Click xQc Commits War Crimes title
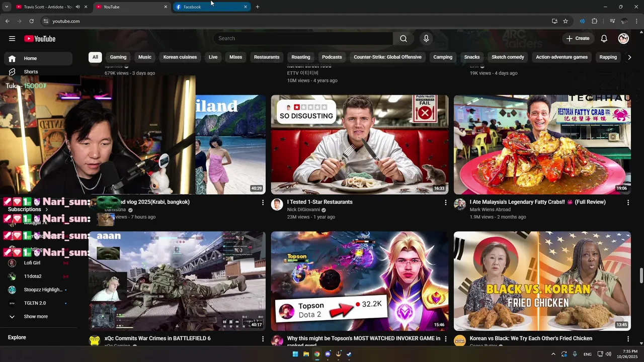This screenshot has width=644, height=362. tap(157, 339)
